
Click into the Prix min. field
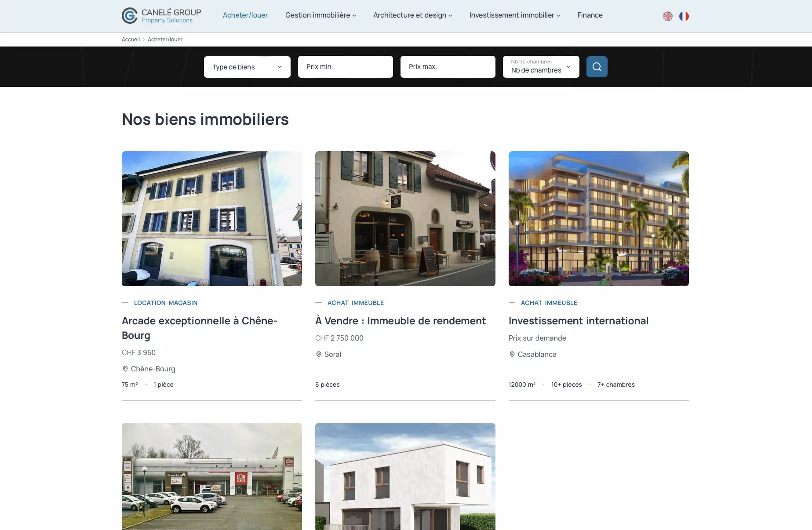click(x=345, y=67)
